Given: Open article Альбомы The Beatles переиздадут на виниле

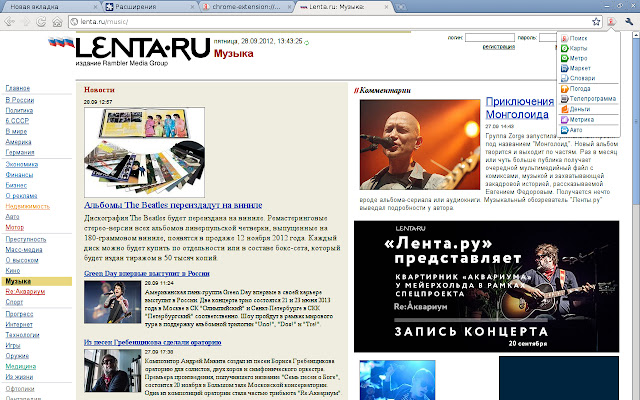Looking at the screenshot, I should (x=173, y=205).
